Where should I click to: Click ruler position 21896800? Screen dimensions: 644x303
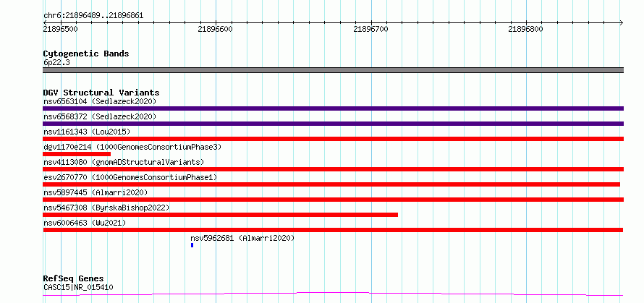pyautogui.click(x=526, y=29)
